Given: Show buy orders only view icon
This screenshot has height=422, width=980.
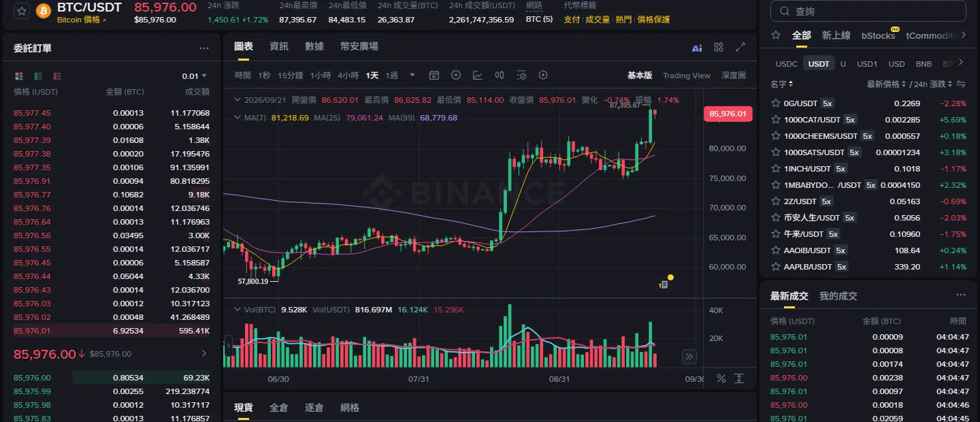Looking at the screenshot, I should tap(38, 76).
